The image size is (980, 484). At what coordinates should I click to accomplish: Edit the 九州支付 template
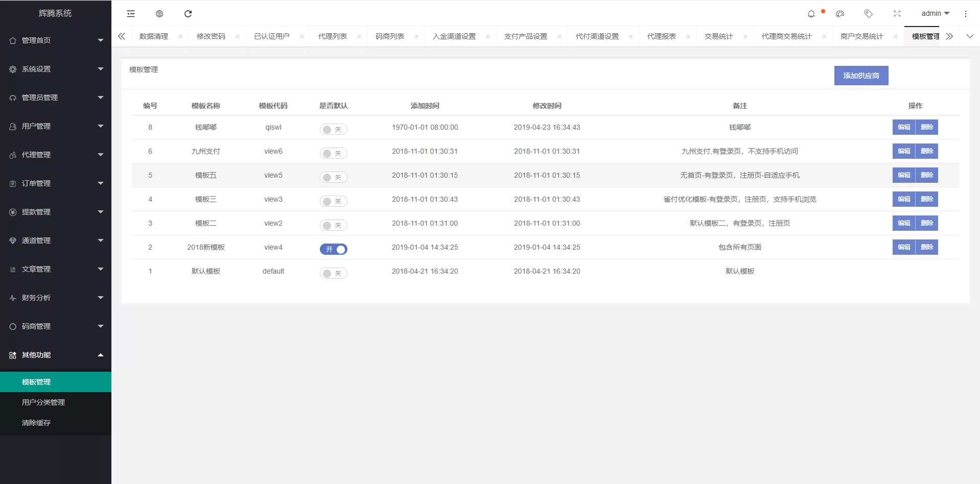point(903,151)
